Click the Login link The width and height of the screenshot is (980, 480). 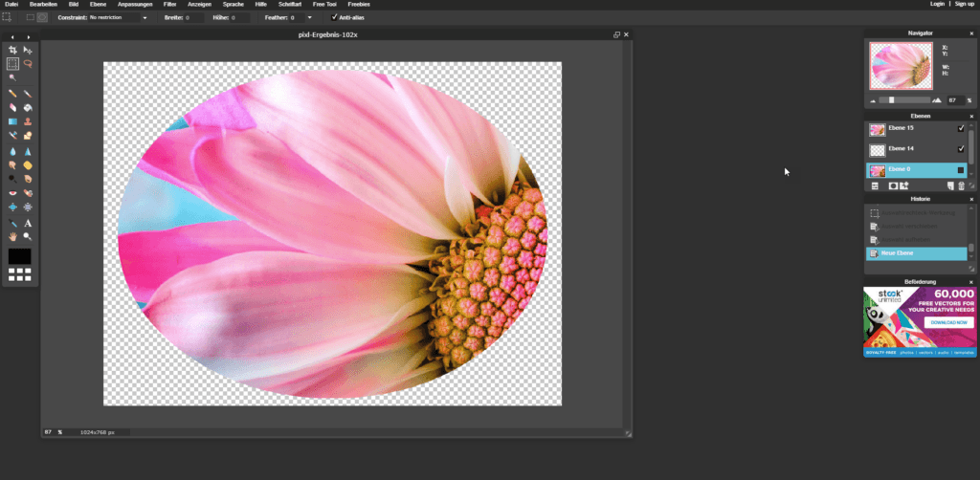[937, 4]
